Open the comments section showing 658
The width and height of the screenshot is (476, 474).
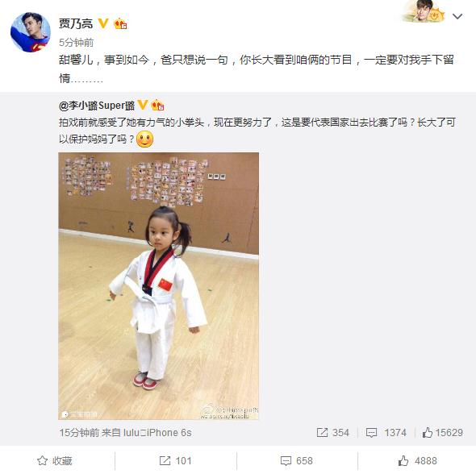(x=296, y=461)
